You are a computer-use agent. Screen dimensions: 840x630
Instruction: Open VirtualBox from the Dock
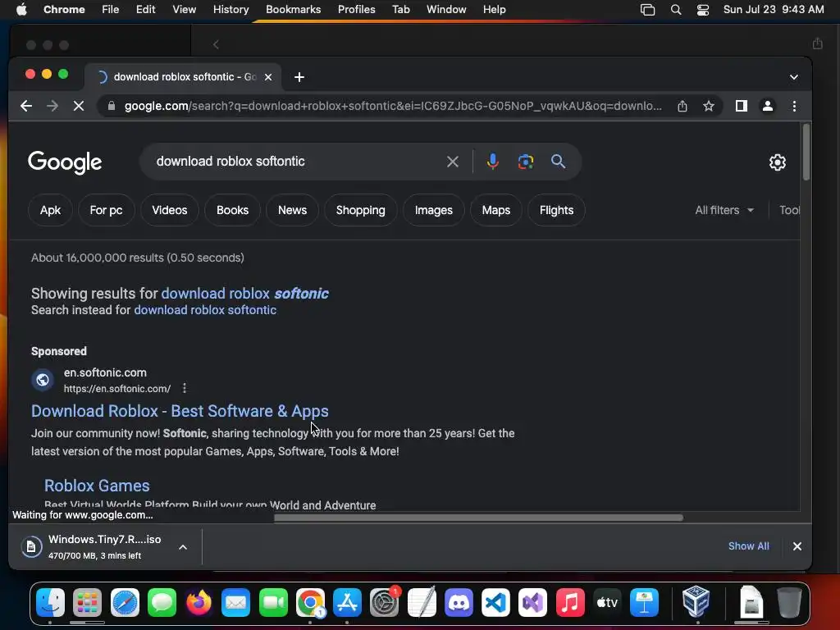click(x=696, y=601)
